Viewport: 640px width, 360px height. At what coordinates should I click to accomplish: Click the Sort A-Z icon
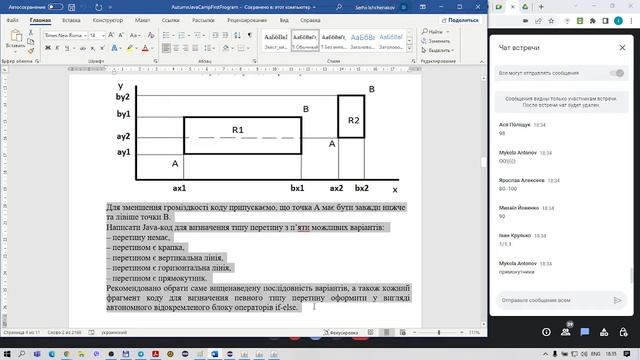tap(238, 36)
